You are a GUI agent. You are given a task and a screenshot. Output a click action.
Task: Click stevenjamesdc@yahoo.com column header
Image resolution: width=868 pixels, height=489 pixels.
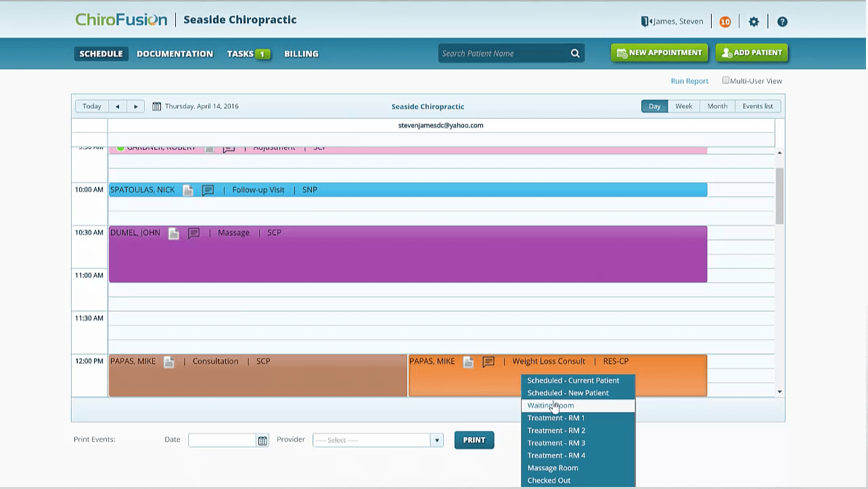point(440,125)
